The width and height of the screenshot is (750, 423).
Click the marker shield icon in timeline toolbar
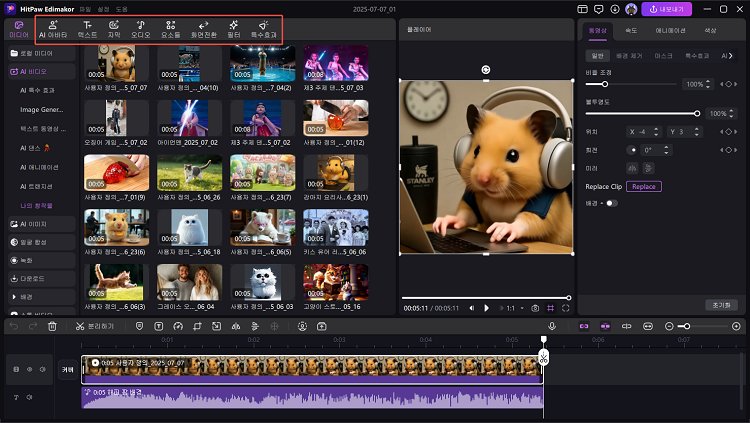(x=139, y=326)
